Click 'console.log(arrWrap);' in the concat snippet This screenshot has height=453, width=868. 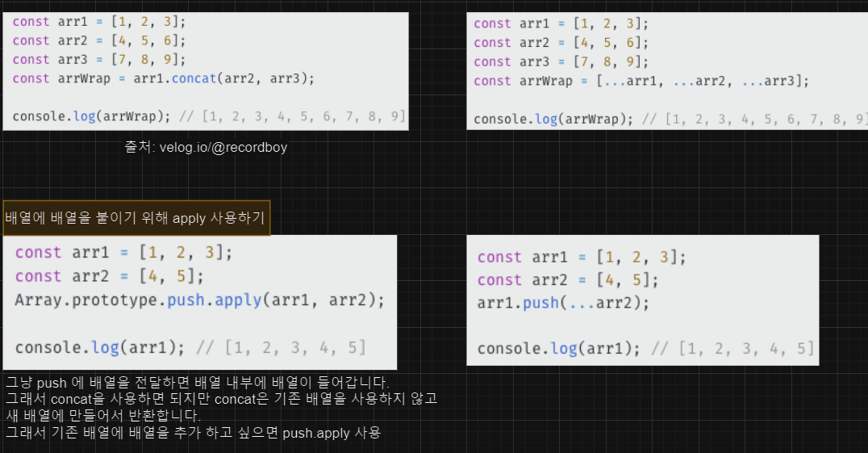click(x=92, y=116)
